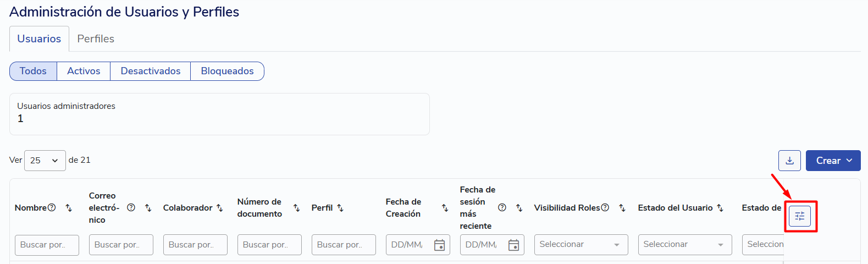This screenshot has width=868, height=264.
Task: Select the Bloqueados filter option
Action: [227, 71]
